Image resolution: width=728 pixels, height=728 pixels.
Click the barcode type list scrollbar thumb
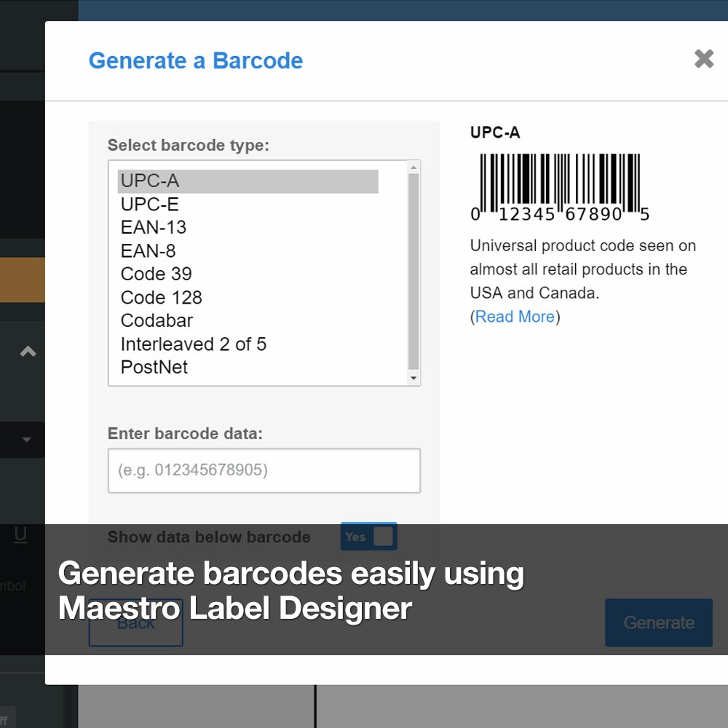pyautogui.click(x=414, y=271)
